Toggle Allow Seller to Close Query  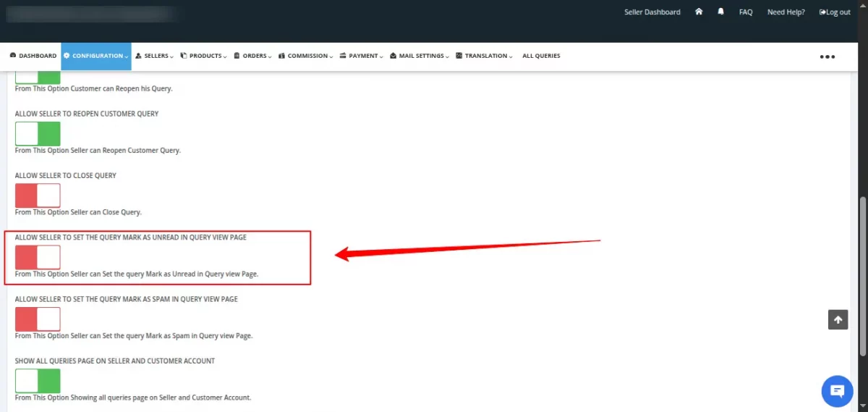(x=38, y=196)
